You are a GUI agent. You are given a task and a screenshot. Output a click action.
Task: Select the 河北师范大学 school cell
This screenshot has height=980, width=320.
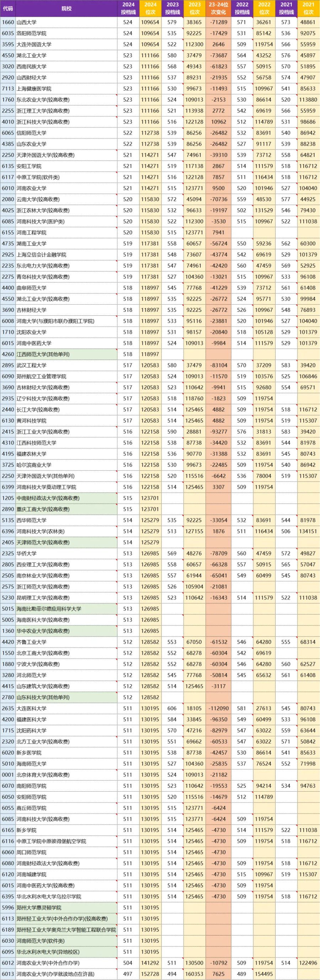(66, 675)
